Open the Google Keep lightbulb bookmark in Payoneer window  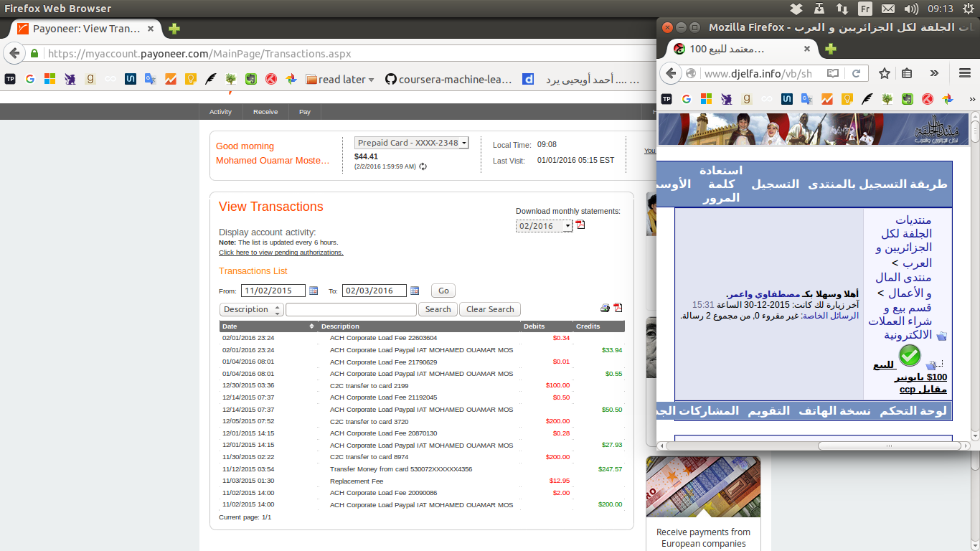191,80
